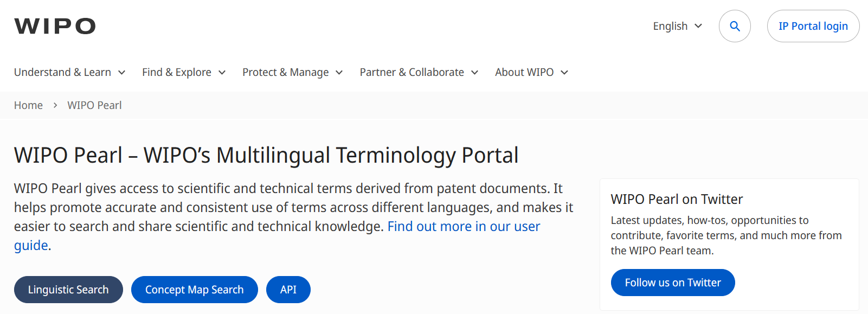The height and width of the screenshot is (314, 868).
Task: Open the Understand & Learn menu
Action: 62,72
